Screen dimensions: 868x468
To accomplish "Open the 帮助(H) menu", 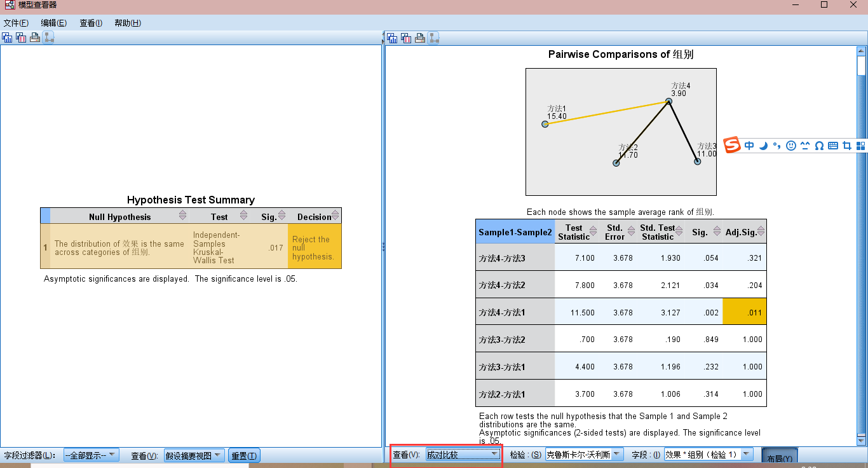I will coord(128,23).
